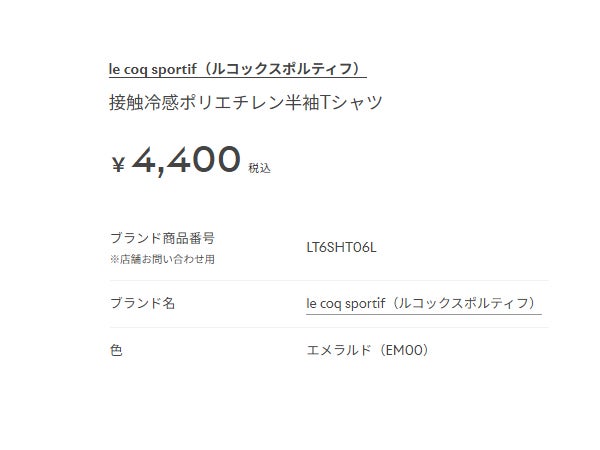Click the yen currency symbol

(x=118, y=166)
